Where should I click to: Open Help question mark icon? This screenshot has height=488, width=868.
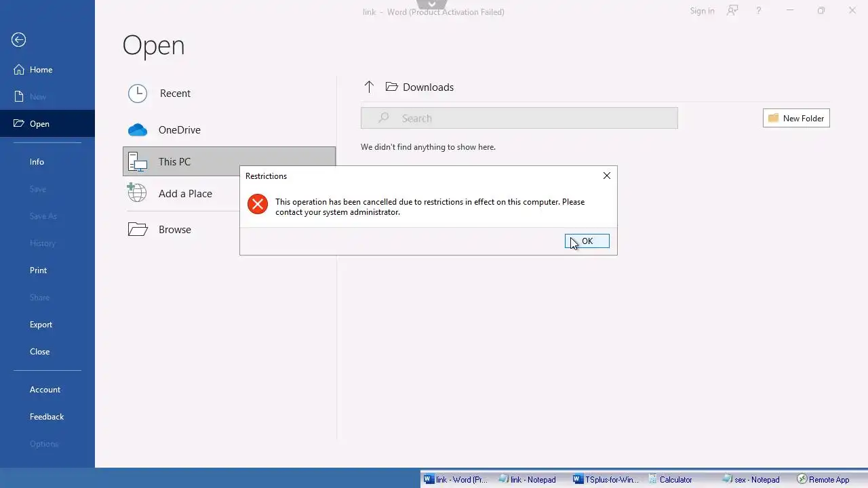coord(759,11)
